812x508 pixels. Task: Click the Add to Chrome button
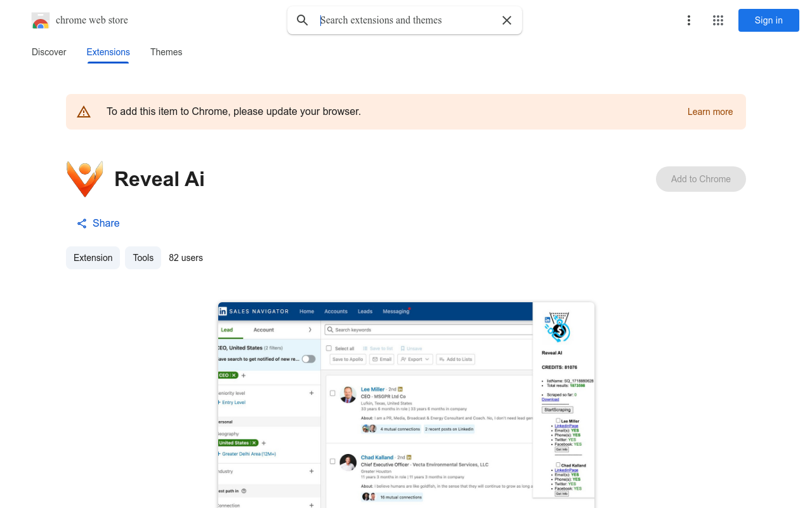click(701, 179)
